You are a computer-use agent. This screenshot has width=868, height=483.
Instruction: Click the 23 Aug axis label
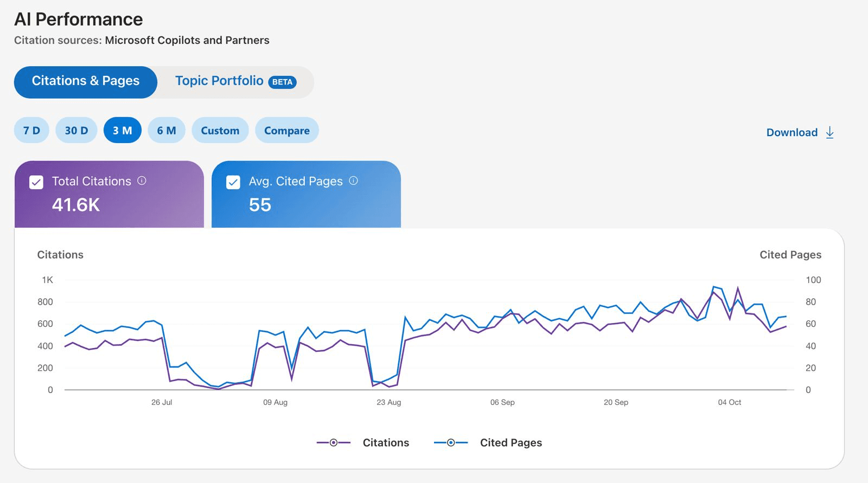(x=389, y=402)
